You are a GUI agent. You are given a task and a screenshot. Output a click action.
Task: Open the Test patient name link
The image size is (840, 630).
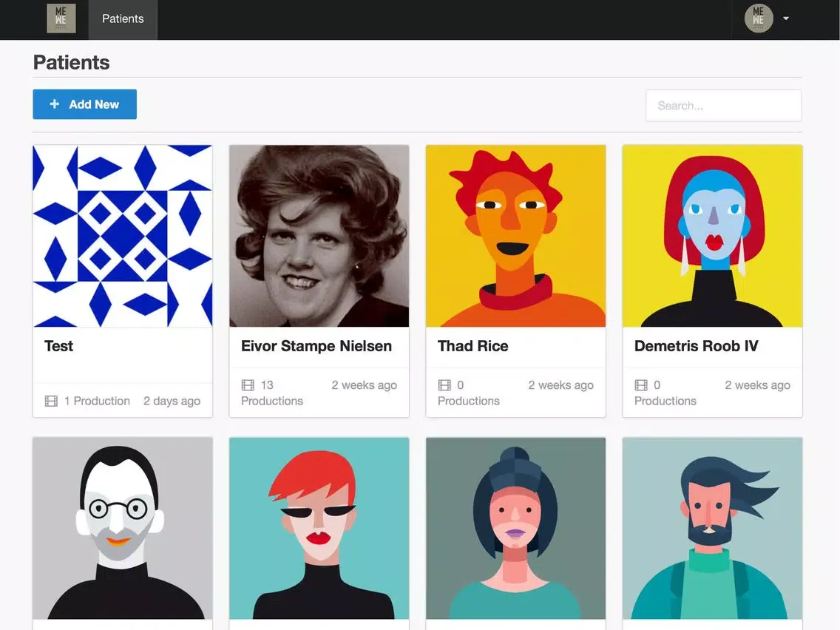pos(59,346)
